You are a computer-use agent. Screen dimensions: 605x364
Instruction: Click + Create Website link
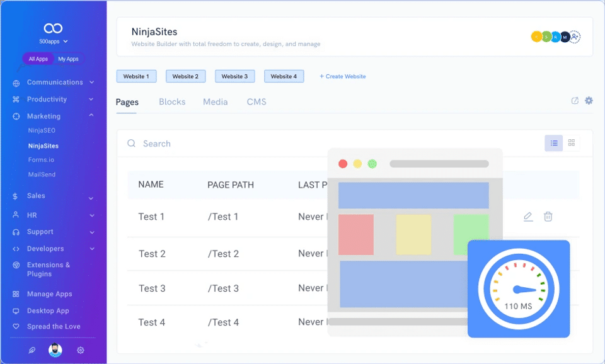343,76
